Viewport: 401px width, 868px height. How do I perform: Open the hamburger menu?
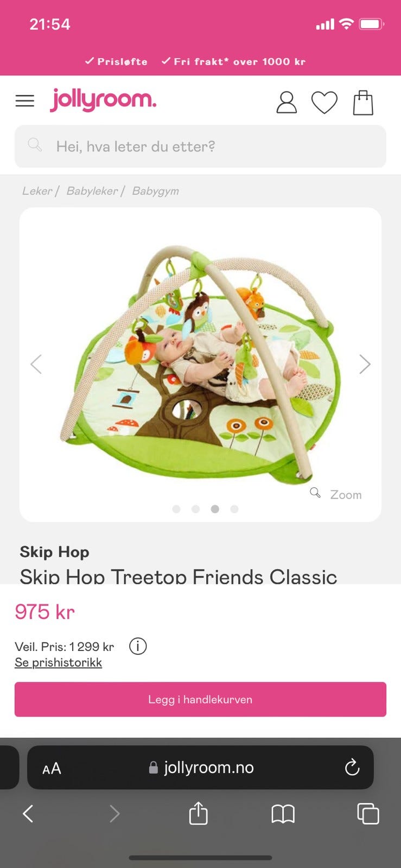[24, 101]
